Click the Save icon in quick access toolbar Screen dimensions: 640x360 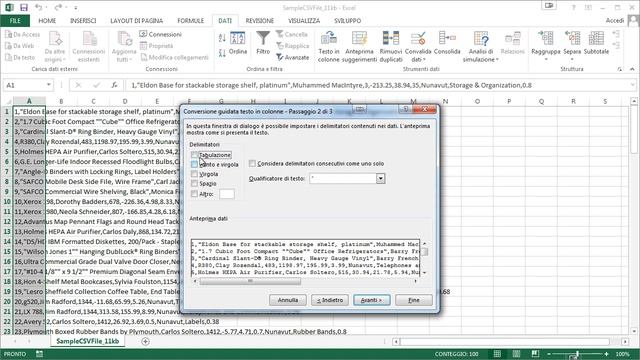(x=24, y=7)
